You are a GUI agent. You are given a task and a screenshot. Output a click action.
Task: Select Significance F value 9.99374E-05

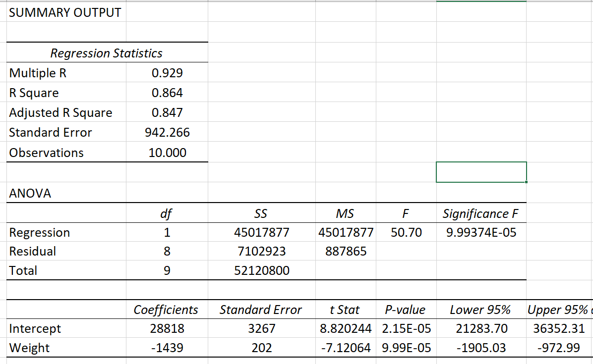coord(481,232)
